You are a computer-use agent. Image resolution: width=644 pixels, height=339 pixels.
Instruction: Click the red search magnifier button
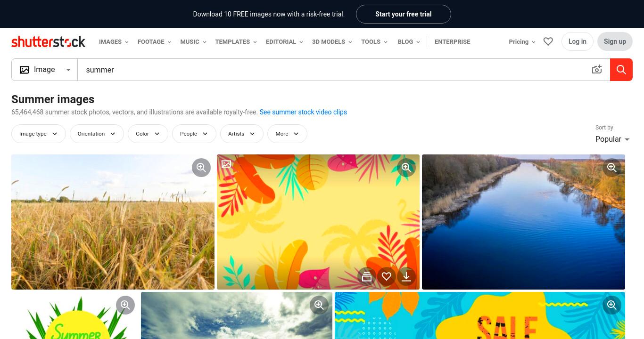click(621, 70)
